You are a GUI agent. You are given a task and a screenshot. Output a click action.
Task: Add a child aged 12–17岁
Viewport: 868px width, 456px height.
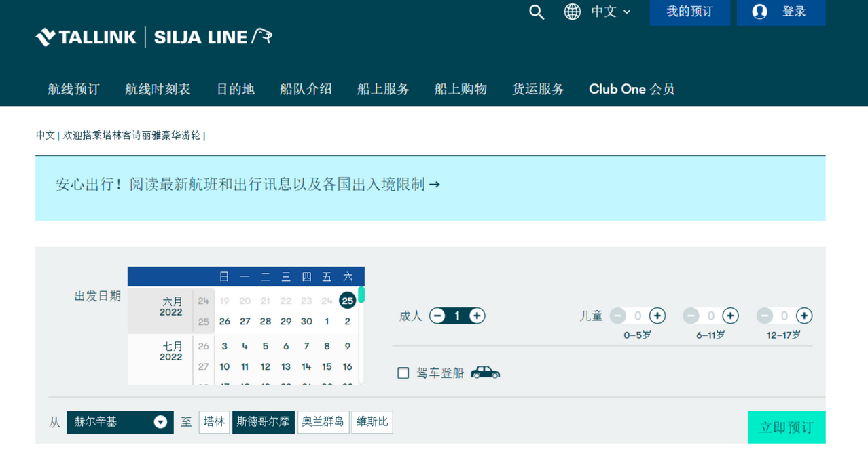(x=804, y=316)
